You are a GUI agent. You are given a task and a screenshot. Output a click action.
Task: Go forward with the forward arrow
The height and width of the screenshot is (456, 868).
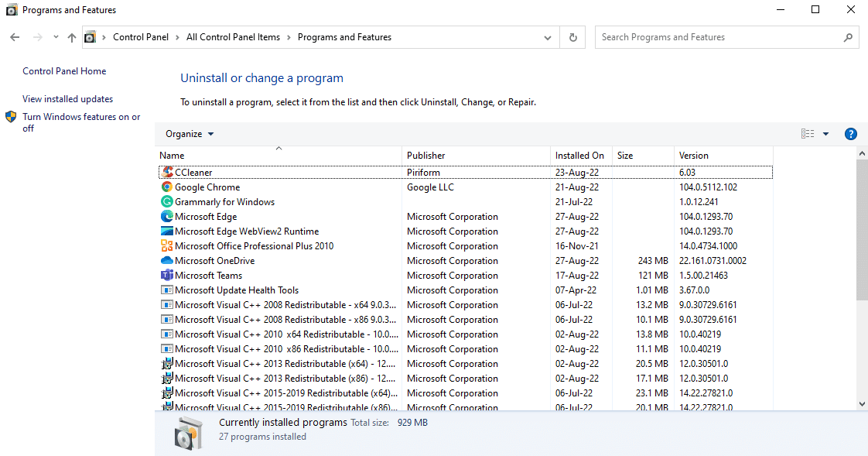pyautogui.click(x=38, y=37)
